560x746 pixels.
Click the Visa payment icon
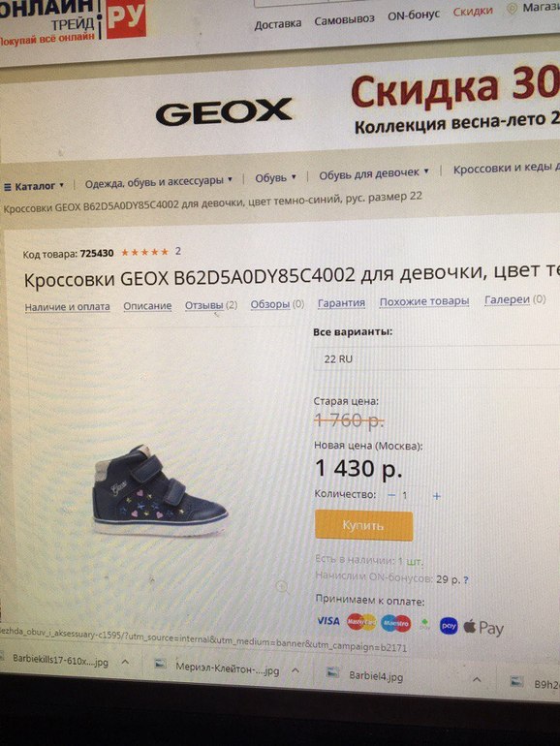pyautogui.click(x=328, y=621)
